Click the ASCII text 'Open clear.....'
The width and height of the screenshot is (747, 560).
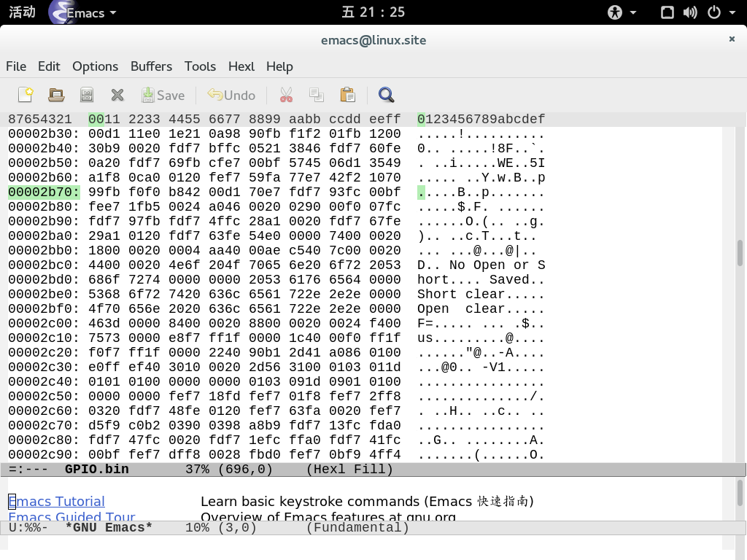pyautogui.click(x=481, y=309)
